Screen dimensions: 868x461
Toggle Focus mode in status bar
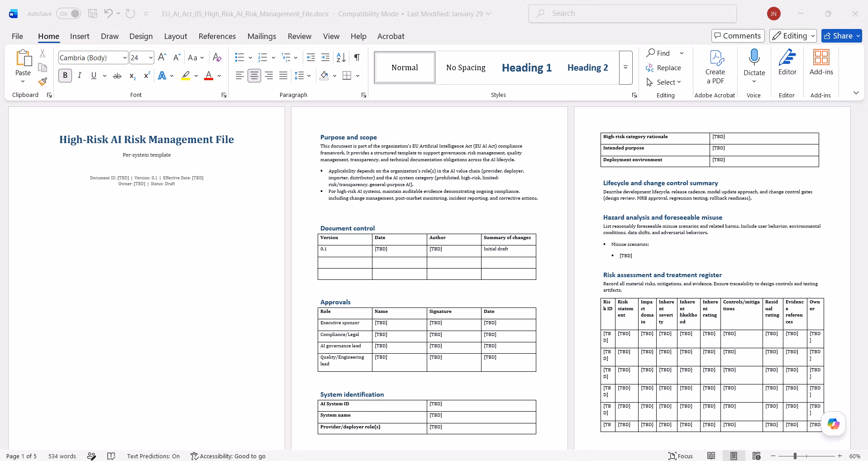click(x=681, y=456)
